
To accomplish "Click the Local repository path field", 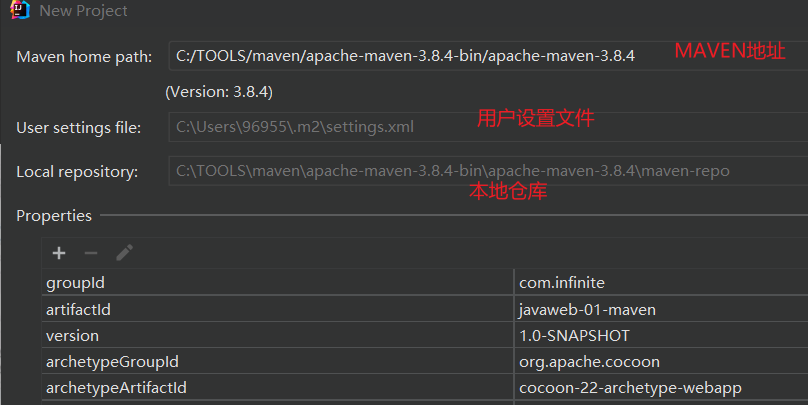I will [x=488, y=171].
